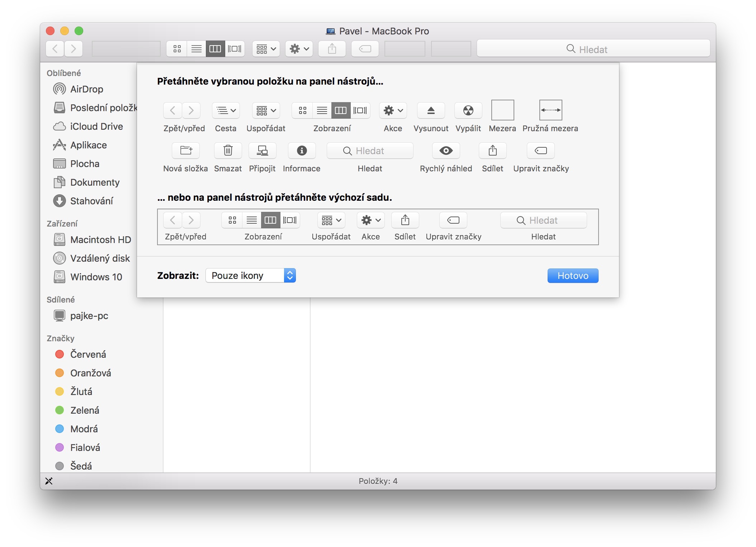Click the Upravit značky tag icon in palette
The image size is (756, 547).
(540, 151)
